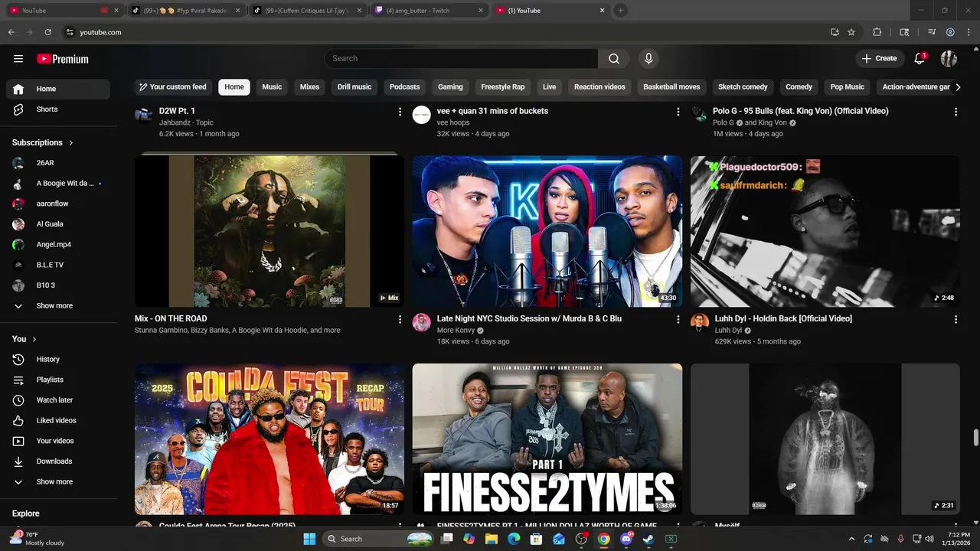
Task: Open the browser extensions puzzle icon
Action: [x=877, y=32]
